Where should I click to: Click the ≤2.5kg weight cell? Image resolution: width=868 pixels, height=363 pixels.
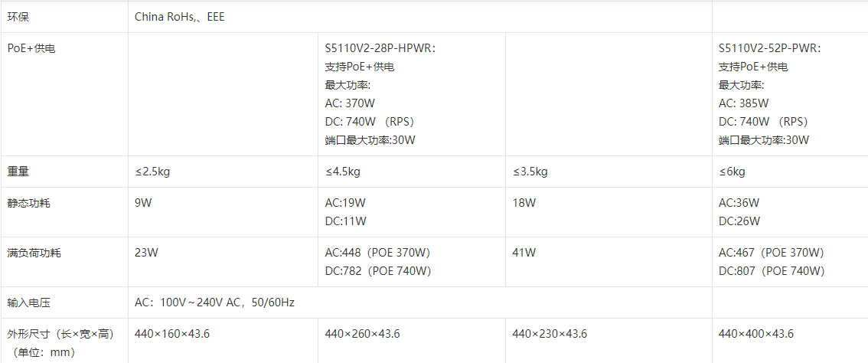tap(152, 172)
